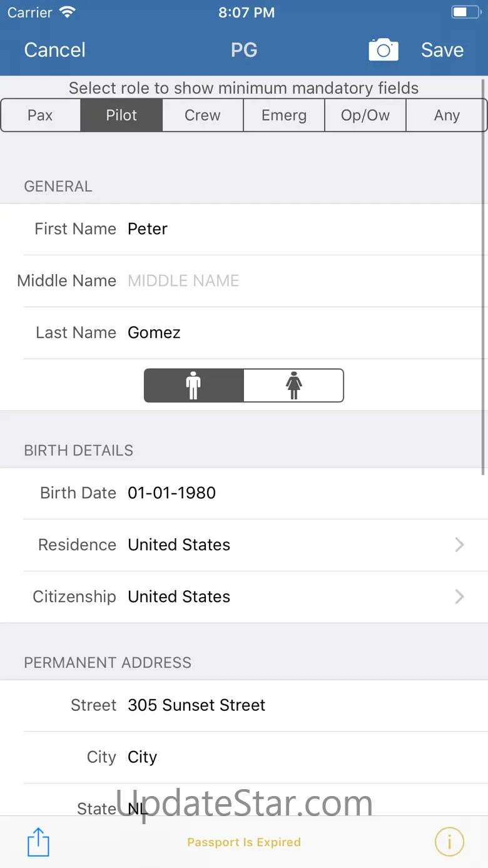Image resolution: width=488 pixels, height=868 pixels.
Task: Expand the Citizenship country chevron
Action: pyautogui.click(x=459, y=597)
